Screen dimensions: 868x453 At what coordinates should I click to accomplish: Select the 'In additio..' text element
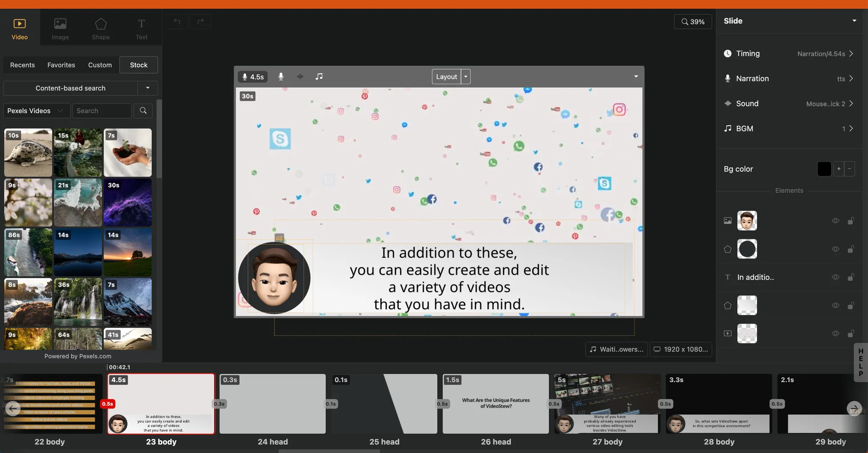pos(755,277)
